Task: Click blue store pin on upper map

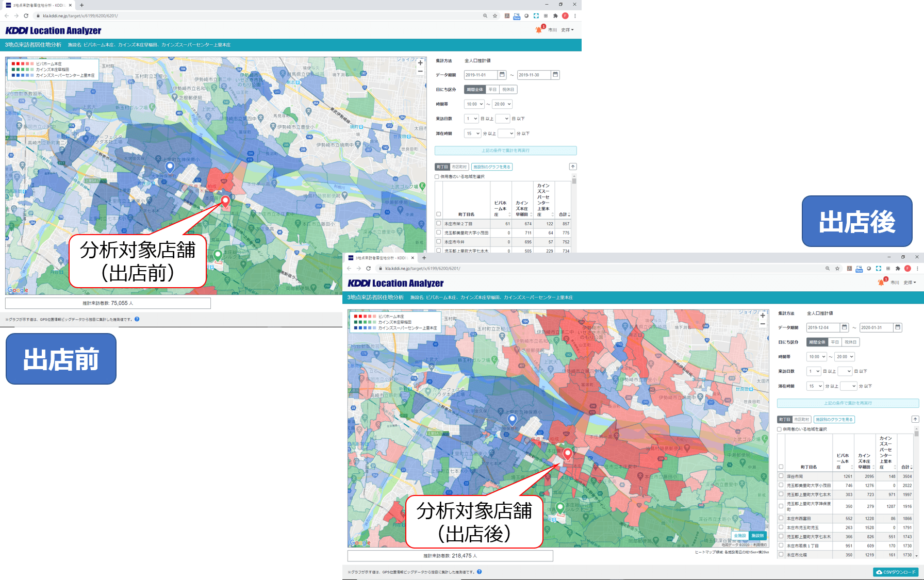Action: 170,167
